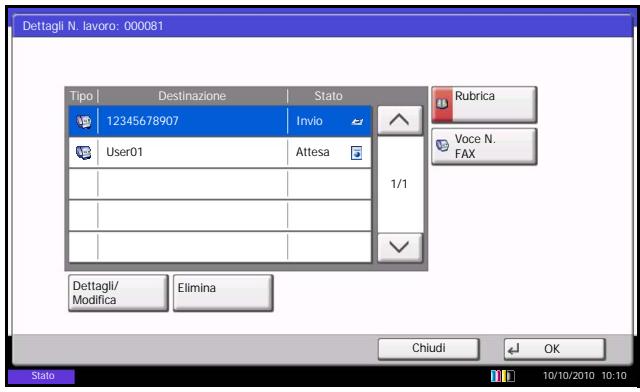
Task: Click the Voce N. FAX button
Action: 484,147
